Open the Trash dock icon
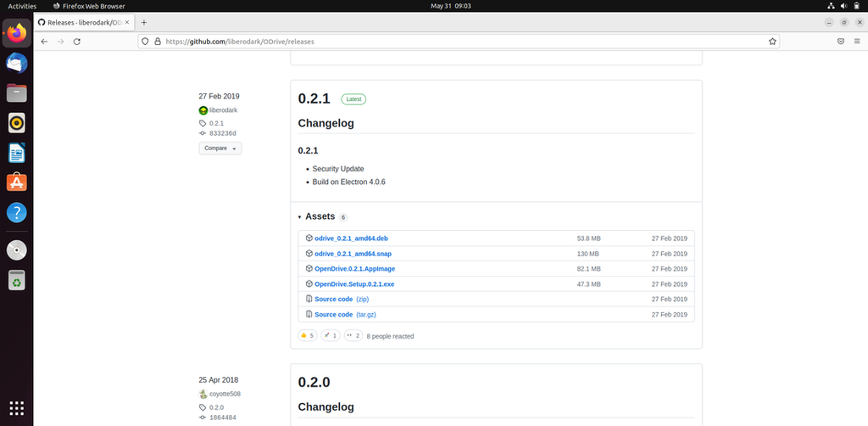 point(17,280)
